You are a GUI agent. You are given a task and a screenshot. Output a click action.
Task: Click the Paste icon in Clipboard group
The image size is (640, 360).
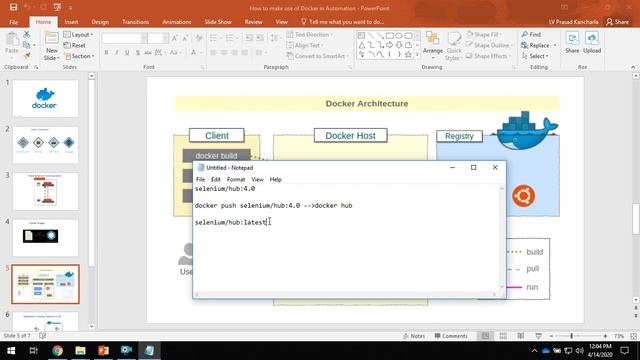click(x=12, y=43)
